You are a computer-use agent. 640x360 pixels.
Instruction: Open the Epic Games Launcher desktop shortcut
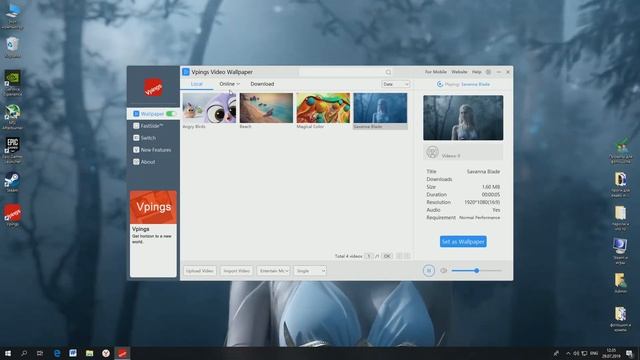[12, 149]
